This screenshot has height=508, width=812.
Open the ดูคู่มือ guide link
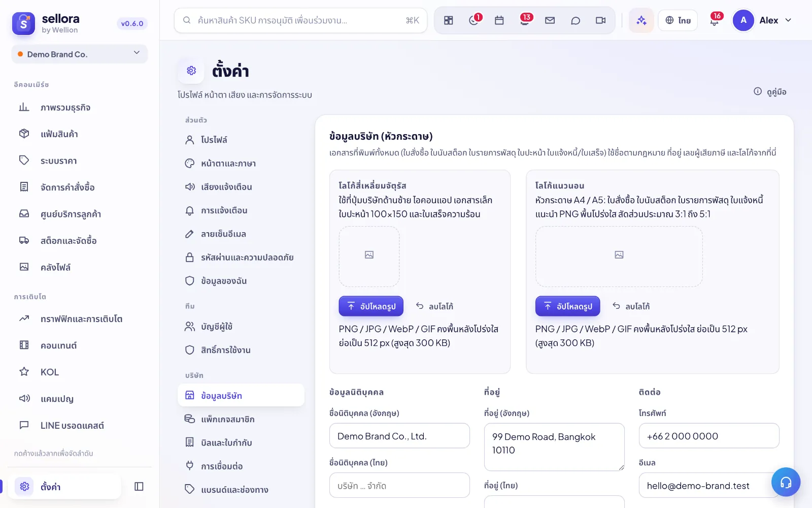(770, 91)
